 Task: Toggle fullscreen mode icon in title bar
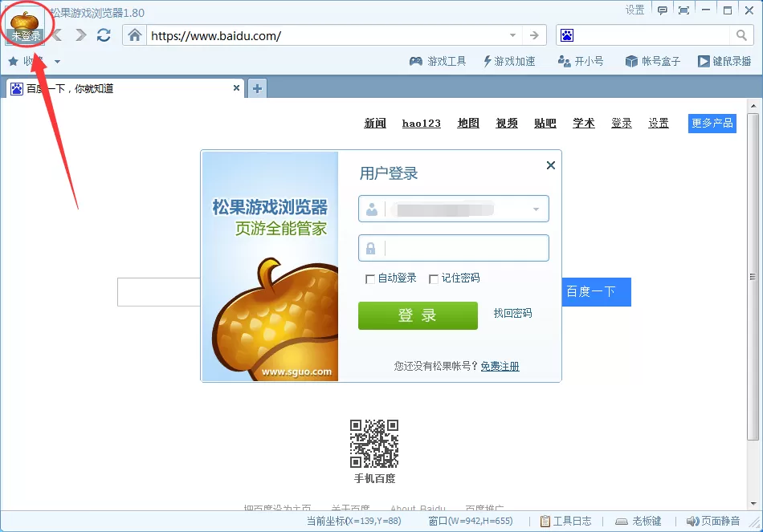683,10
